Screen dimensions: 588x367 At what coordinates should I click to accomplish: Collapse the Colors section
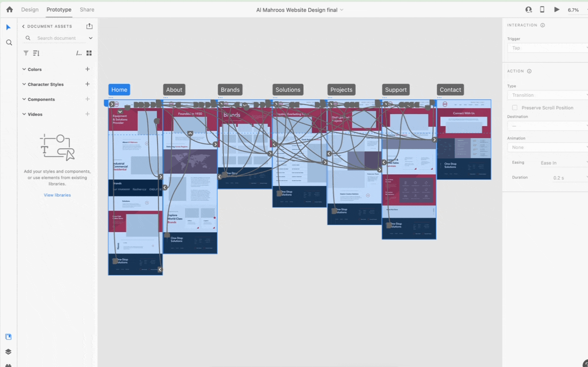[x=24, y=69]
